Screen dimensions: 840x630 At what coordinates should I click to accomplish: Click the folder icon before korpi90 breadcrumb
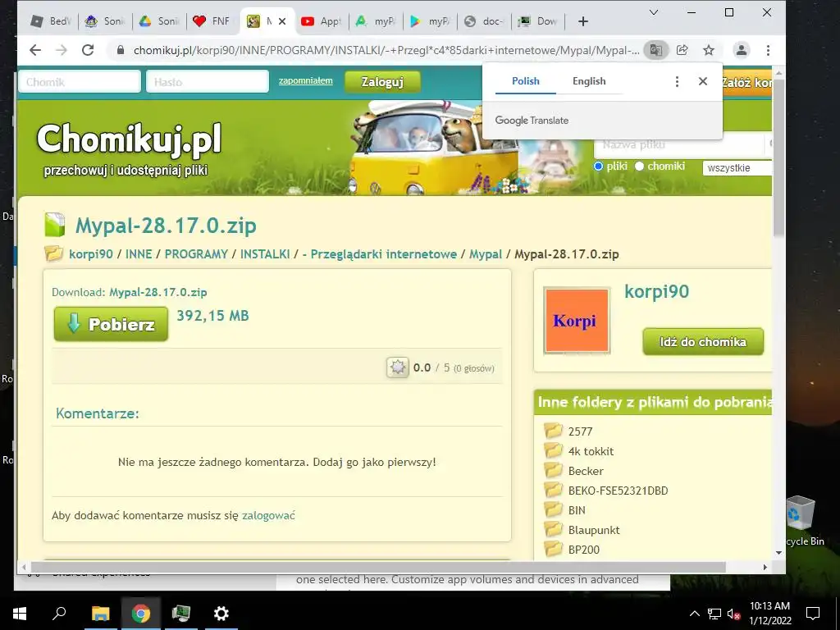click(53, 253)
